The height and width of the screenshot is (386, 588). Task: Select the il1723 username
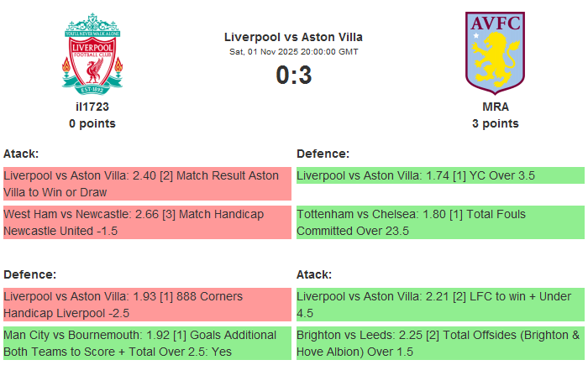[x=92, y=107]
